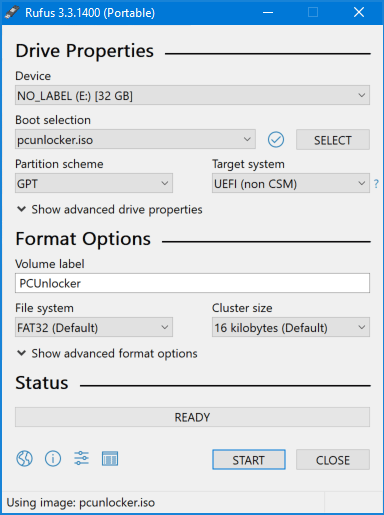Viewport: 384px width, 515px height.
Task: Click the Rufus USB icon in title bar
Action: tap(12, 13)
